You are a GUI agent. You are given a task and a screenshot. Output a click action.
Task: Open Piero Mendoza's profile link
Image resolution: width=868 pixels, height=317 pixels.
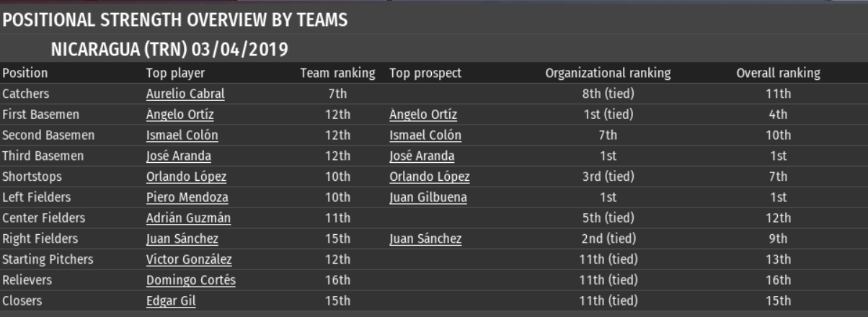[187, 197]
